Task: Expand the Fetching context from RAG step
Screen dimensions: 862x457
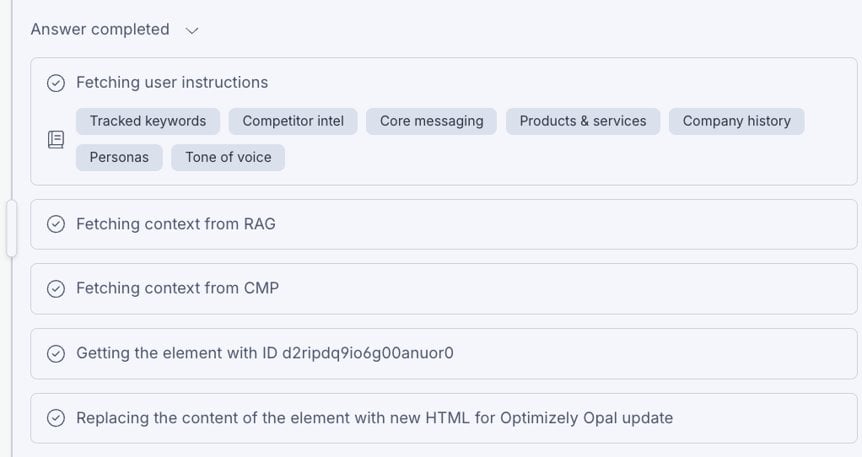Action: (x=176, y=224)
